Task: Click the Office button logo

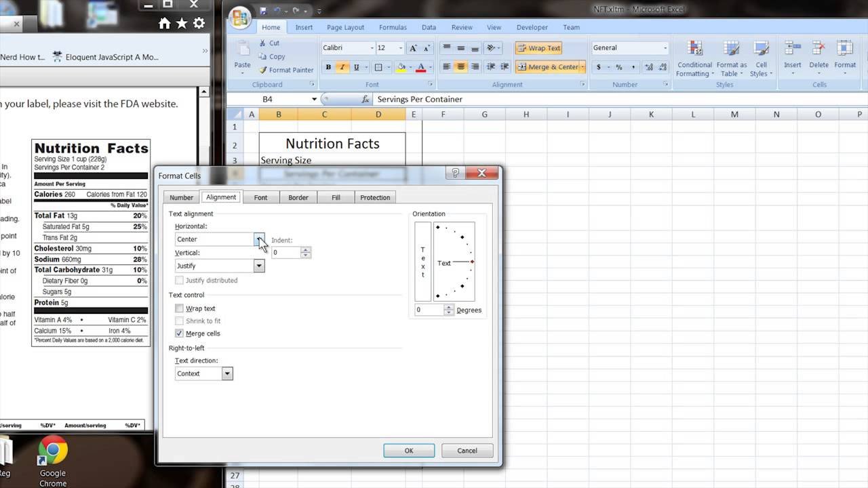Action: tap(240, 18)
